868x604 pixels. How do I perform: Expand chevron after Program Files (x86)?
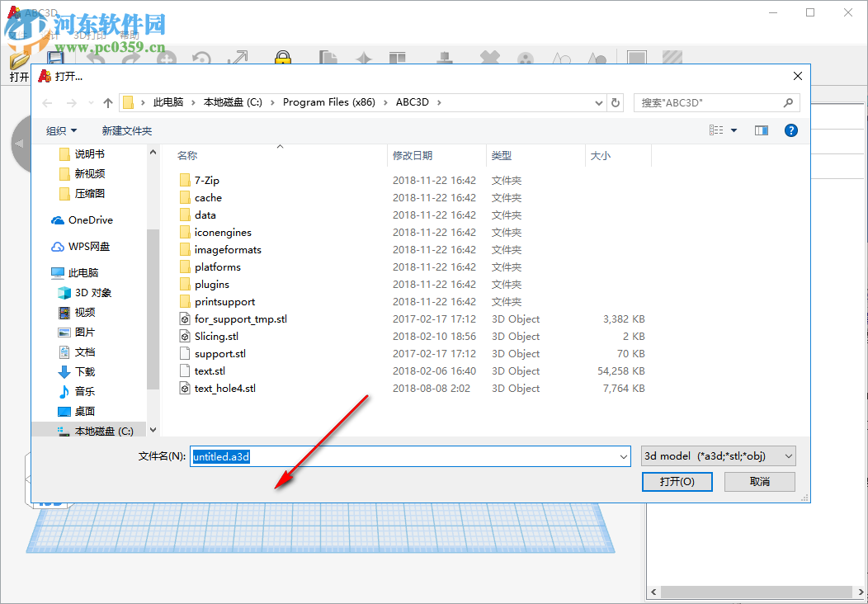385,102
